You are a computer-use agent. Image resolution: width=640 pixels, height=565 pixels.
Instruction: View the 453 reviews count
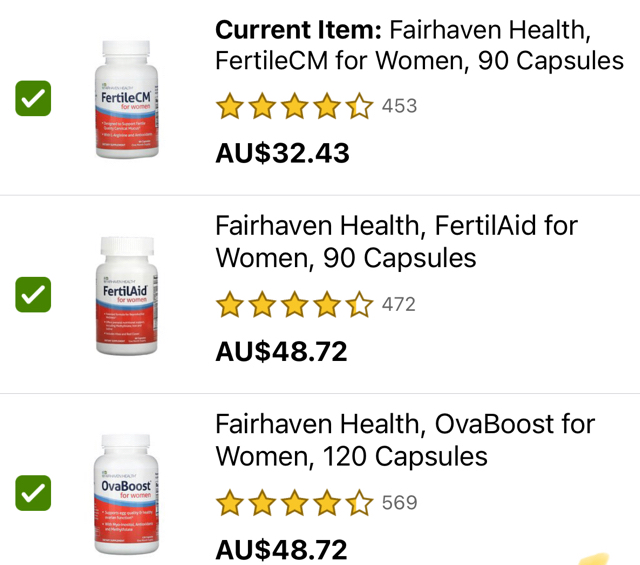pos(399,106)
